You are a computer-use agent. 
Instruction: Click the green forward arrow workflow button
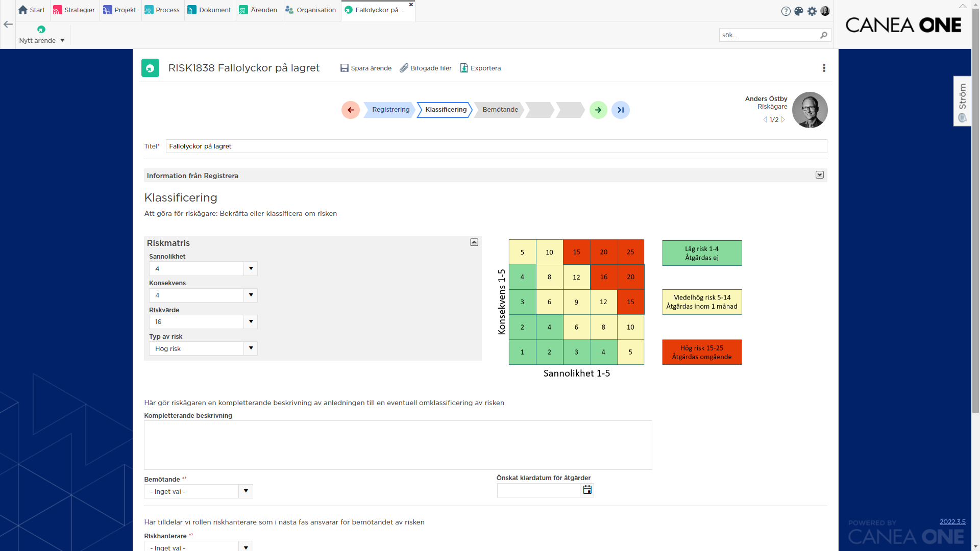point(598,110)
